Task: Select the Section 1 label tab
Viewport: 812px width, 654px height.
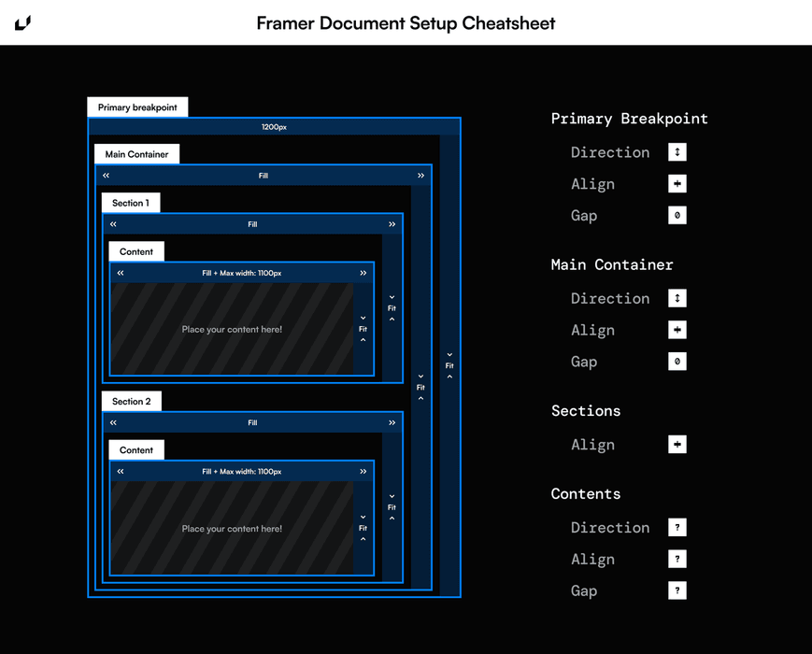Action: coord(131,203)
